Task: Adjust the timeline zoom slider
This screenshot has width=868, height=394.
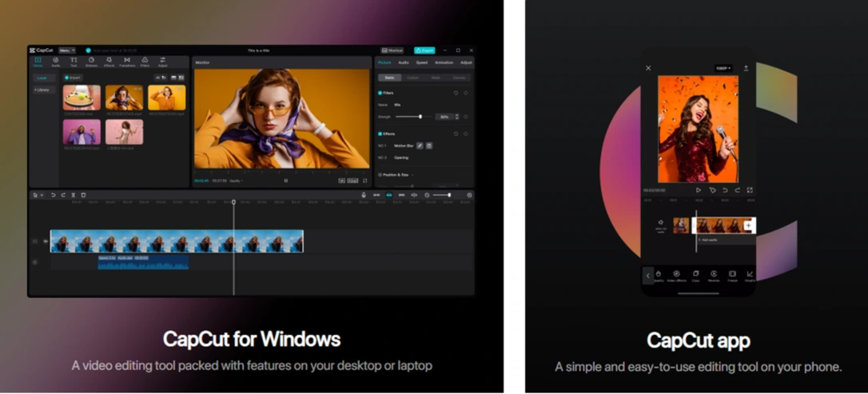Action: tap(442, 195)
